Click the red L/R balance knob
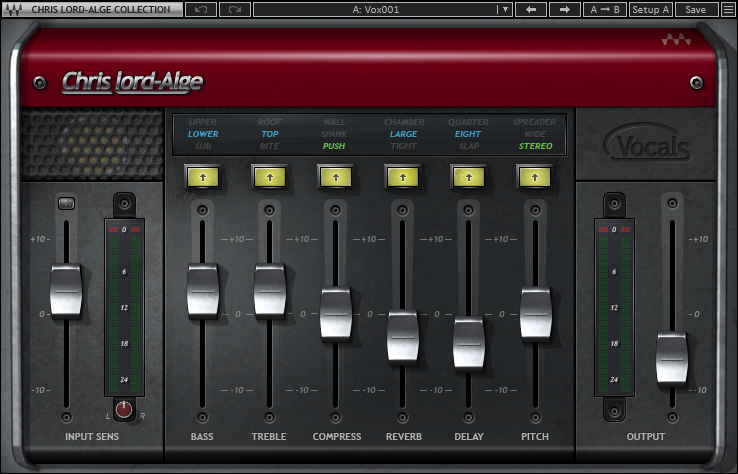This screenshot has width=738, height=474. click(124, 410)
